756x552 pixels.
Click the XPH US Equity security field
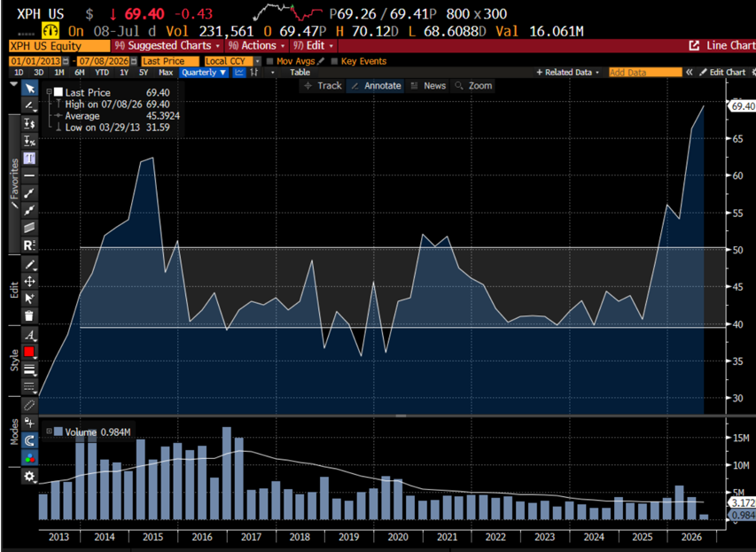59,46
